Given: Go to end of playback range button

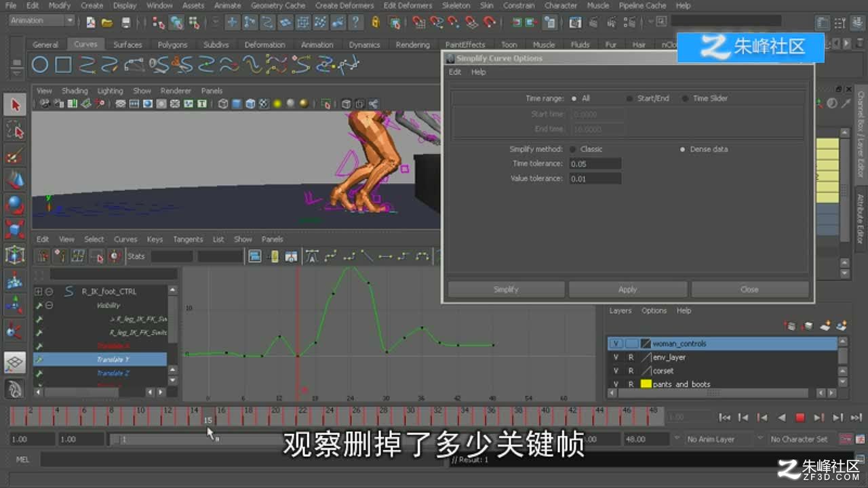Looking at the screenshot, I should click(856, 418).
